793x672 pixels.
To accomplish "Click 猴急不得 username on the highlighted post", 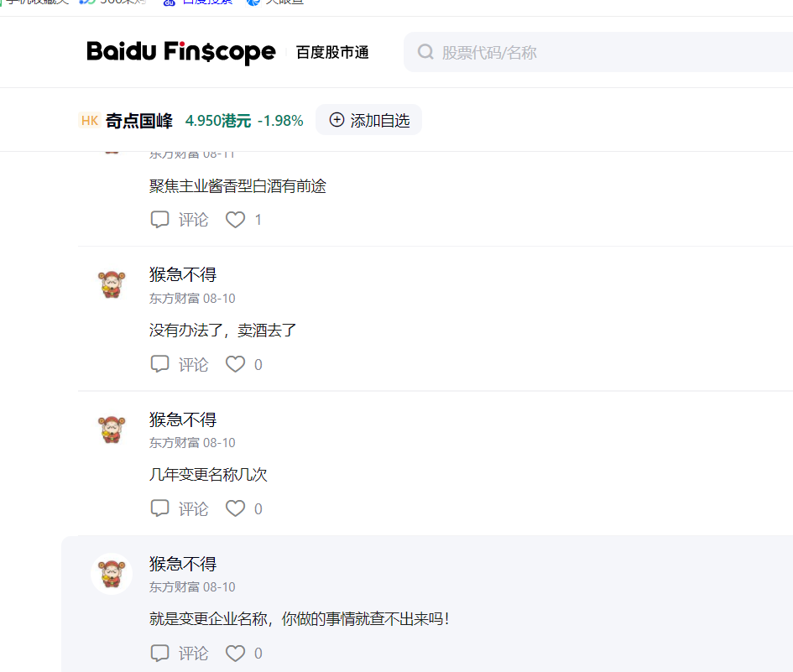I will tap(183, 564).
